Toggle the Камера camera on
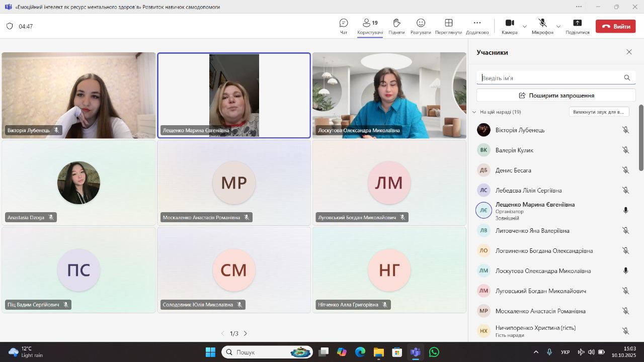Screen dimensions: 644x362 click(509, 26)
